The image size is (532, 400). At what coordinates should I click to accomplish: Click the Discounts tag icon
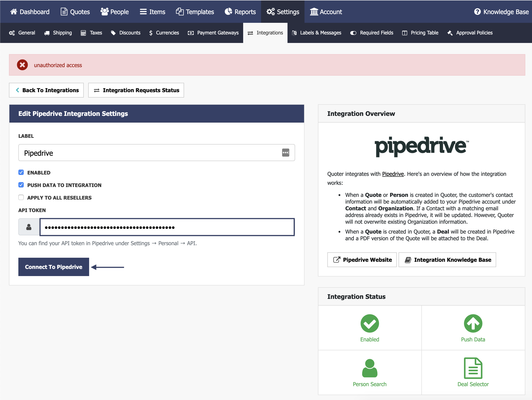tap(113, 33)
